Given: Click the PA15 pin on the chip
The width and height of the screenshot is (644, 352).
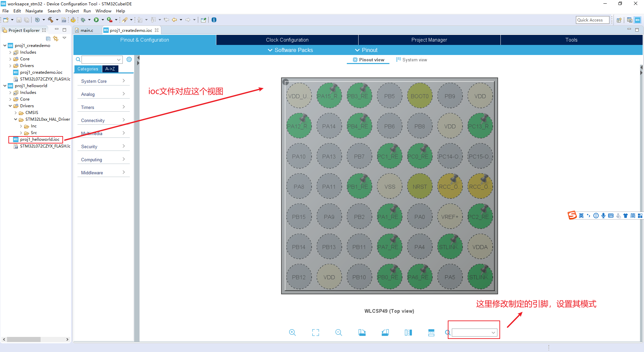Looking at the screenshot, I should pos(329,96).
